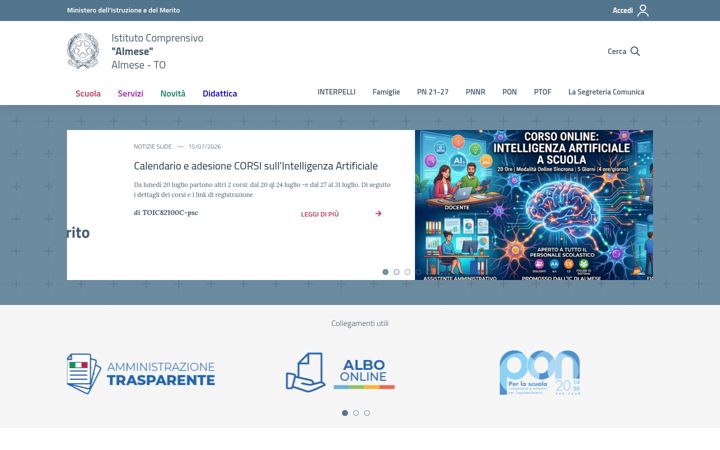Open Calendario e adesione CORSI article title
Image resolution: width=720 pixels, height=450 pixels.
point(256,166)
